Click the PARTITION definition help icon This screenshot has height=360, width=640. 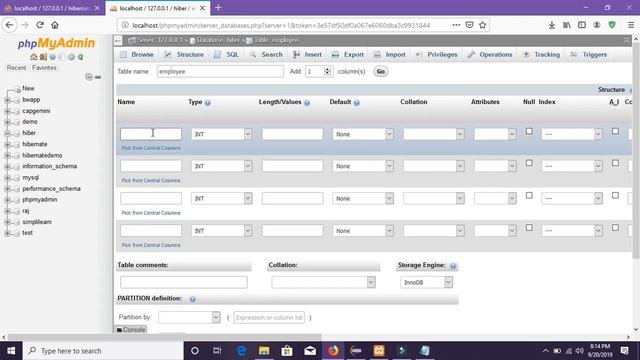193,300
